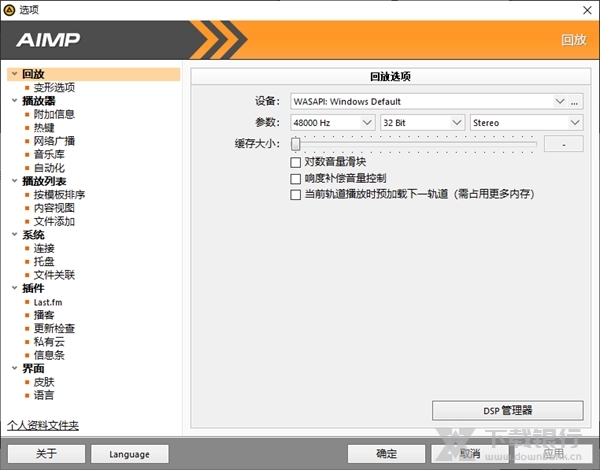Viewport: 600px width, 470px height.
Task: Collapse the 播放器 tree section
Action: tap(15, 101)
